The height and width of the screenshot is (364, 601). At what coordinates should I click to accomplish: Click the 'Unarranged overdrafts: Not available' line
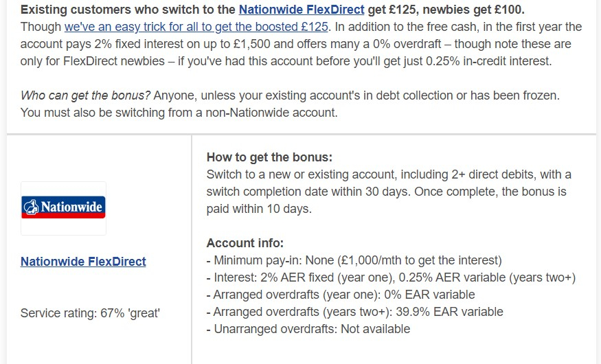tap(308, 329)
